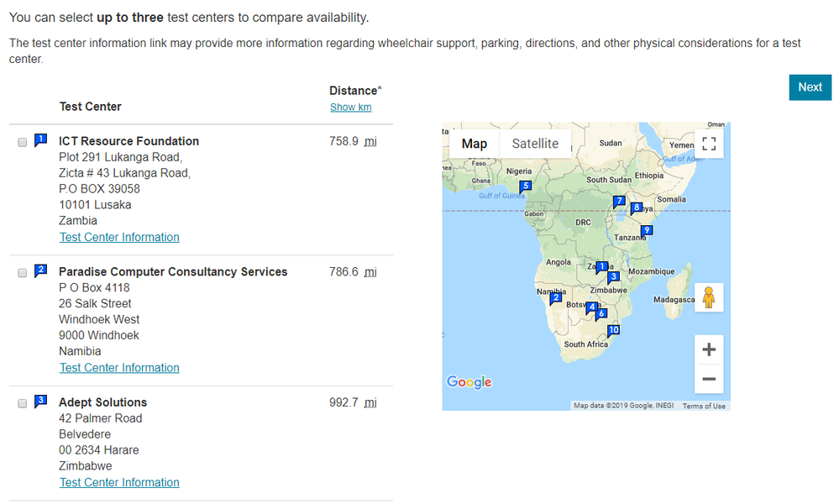Viewport: 839px width, 504px height.
Task: Select the Street View pegman icon
Action: coord(709,297)
